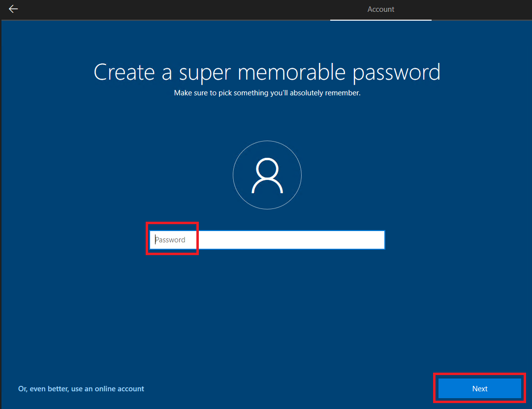The image size is (532, 409).
Task: Click the word password in the heading
Action: click(x=396, y=72)
